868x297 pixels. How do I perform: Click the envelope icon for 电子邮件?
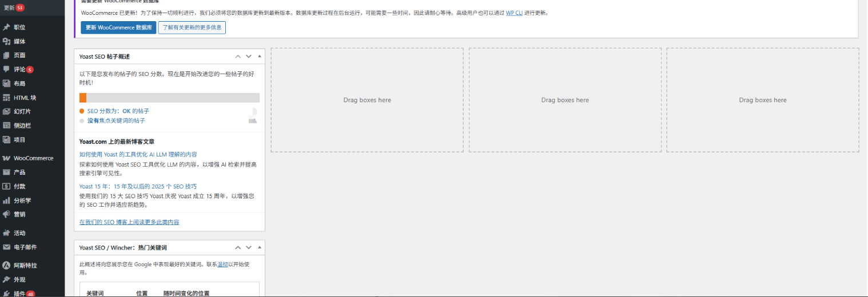coord(6,247)
